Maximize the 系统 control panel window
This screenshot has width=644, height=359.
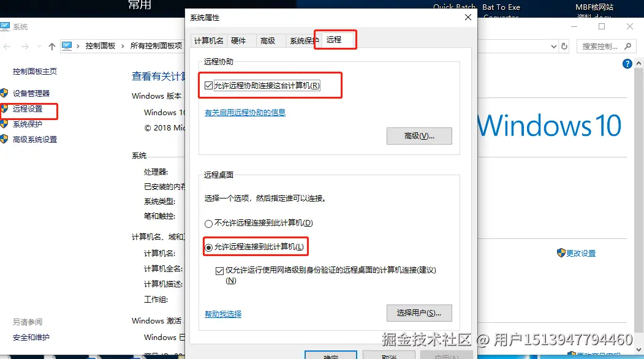click(602, 26)
